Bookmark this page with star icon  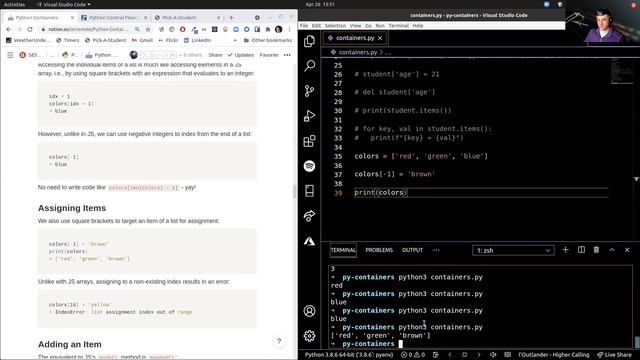click(x=148, y=29)
